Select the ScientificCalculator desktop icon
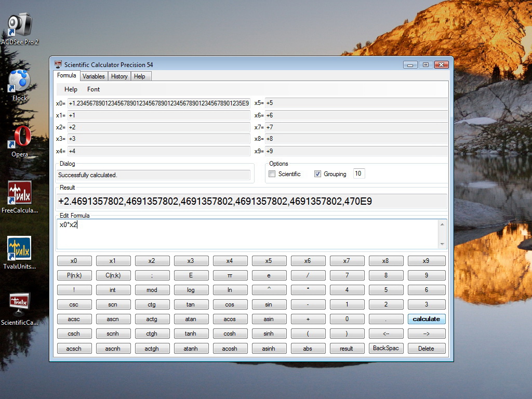 pyautogui.click(x=20, y=305)
